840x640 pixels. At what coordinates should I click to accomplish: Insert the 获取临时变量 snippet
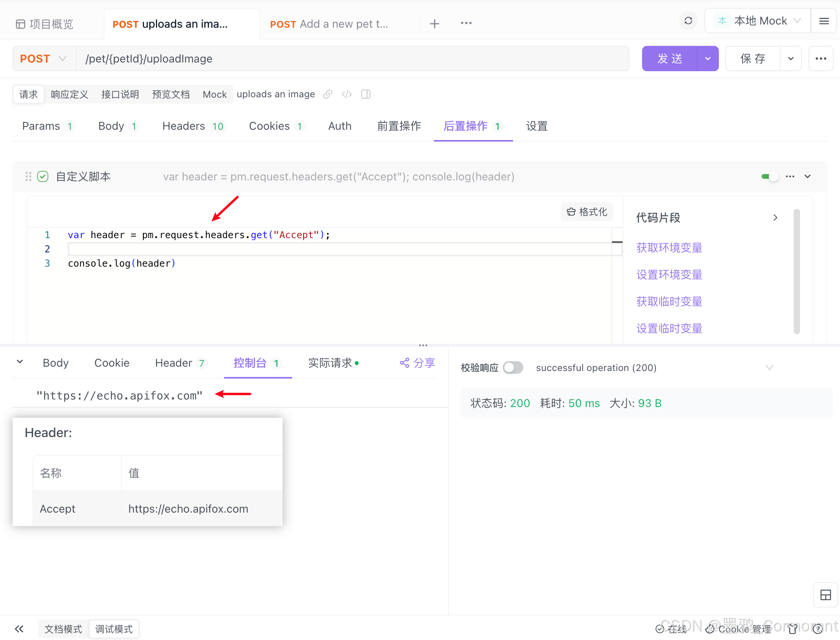(x=669, y=301)
